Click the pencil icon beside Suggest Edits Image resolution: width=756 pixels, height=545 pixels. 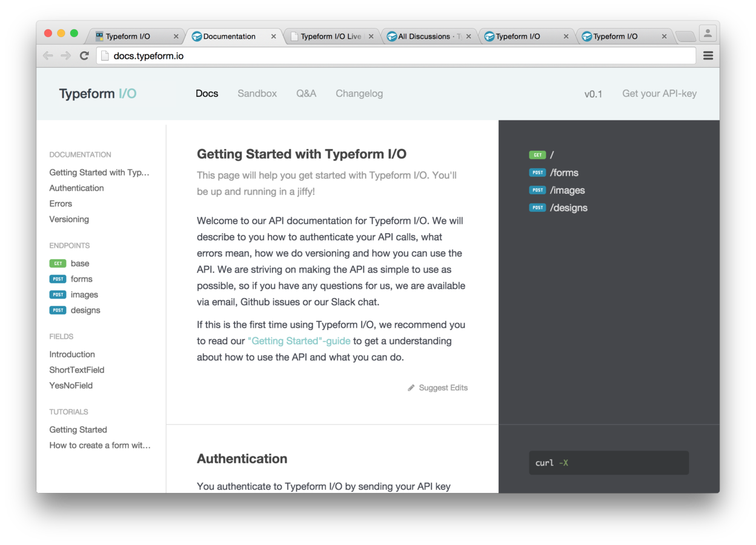point(411,388)
